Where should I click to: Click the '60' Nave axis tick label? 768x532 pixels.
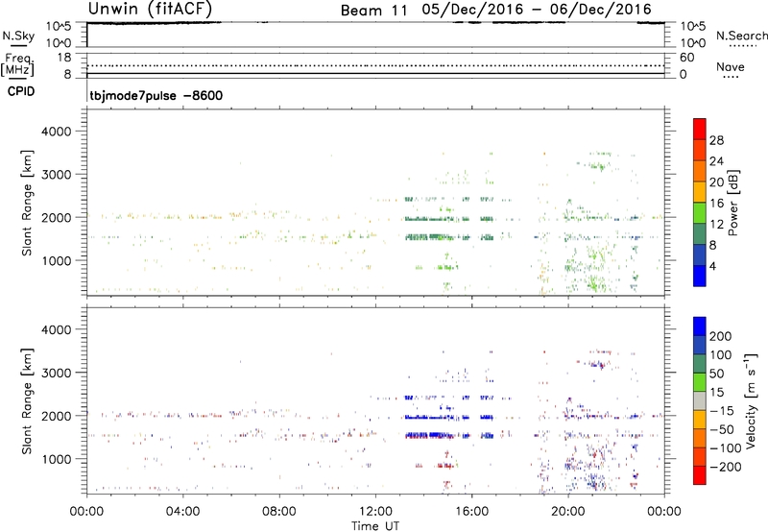[686, 58]
